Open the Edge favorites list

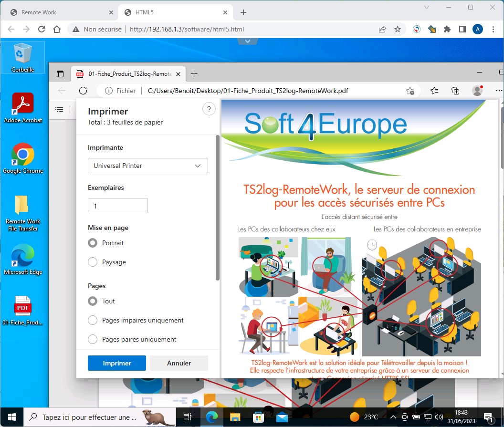[434, 91]
